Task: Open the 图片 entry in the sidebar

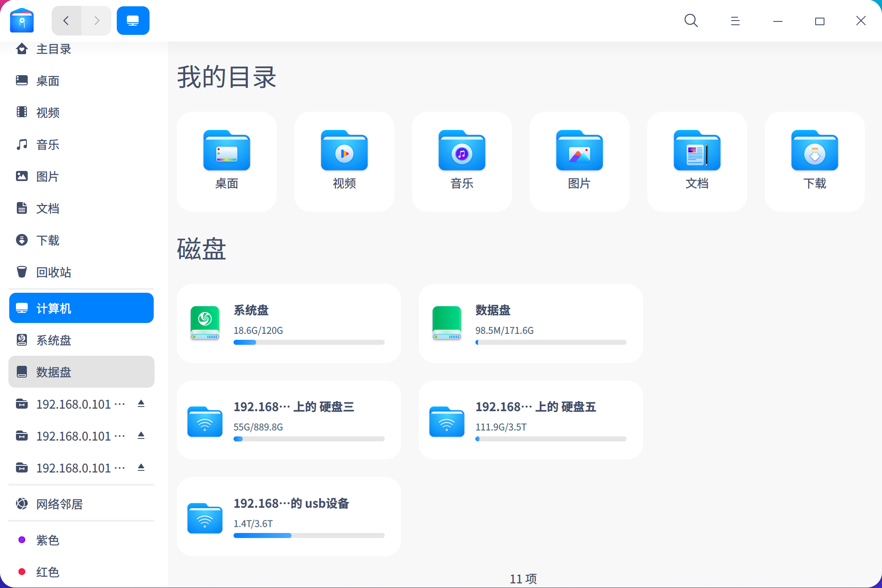Action: [47, 176]
